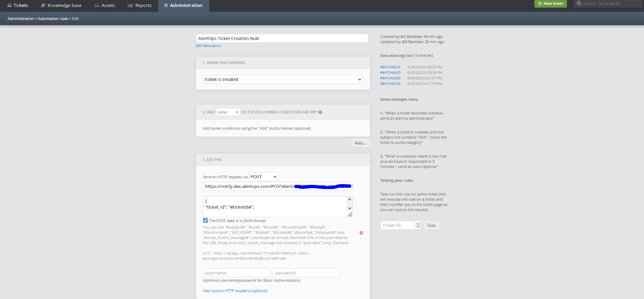Open execution log entry 47246626

pyautogui.click(x=390, y=67)
